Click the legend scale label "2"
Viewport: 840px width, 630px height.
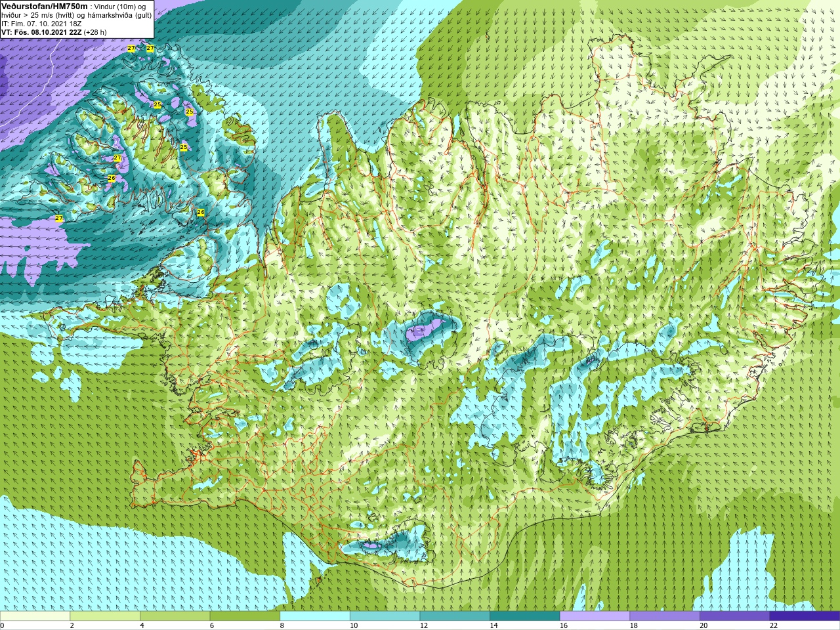point(72,625)
